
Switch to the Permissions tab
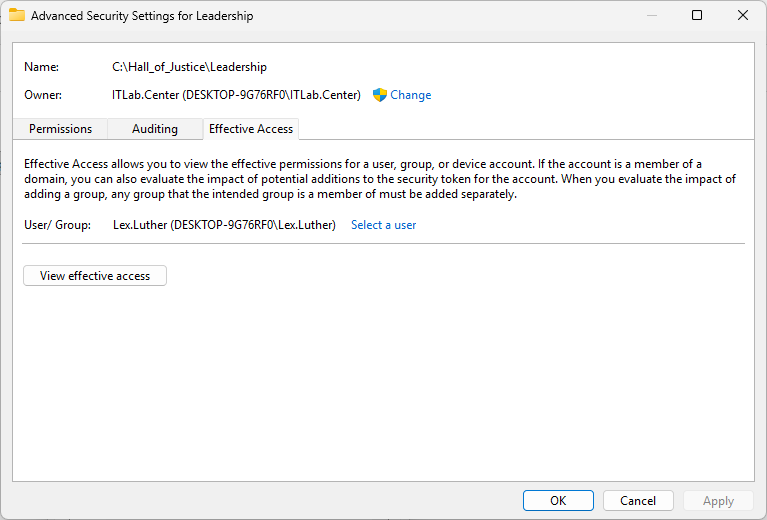60,129
